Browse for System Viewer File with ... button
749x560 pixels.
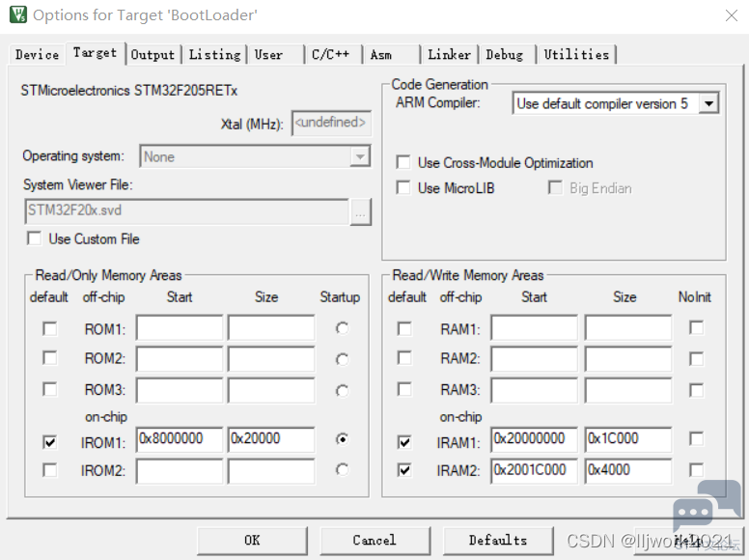point(361,211)
